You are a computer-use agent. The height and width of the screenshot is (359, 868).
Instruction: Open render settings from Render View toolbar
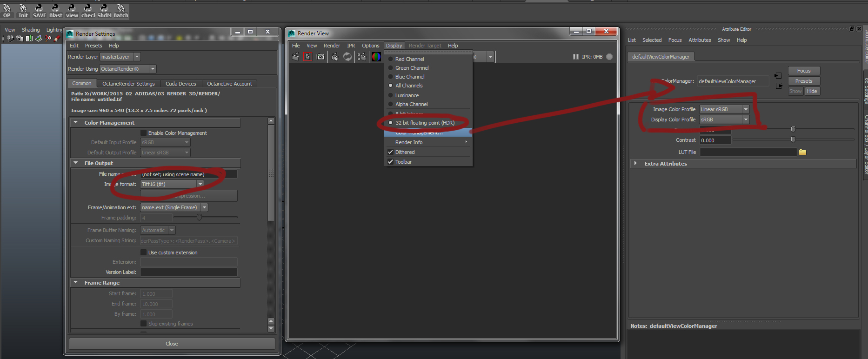(362, 57)
